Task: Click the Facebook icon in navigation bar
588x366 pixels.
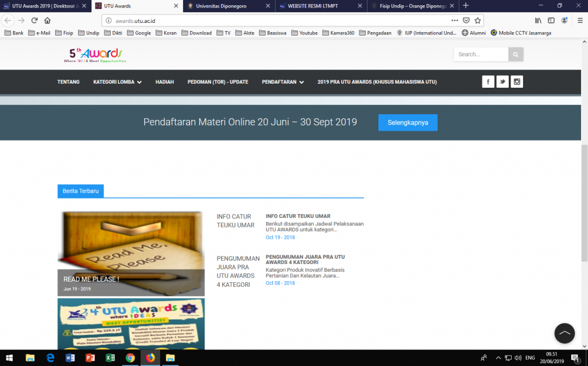Action: click(488, 81)
